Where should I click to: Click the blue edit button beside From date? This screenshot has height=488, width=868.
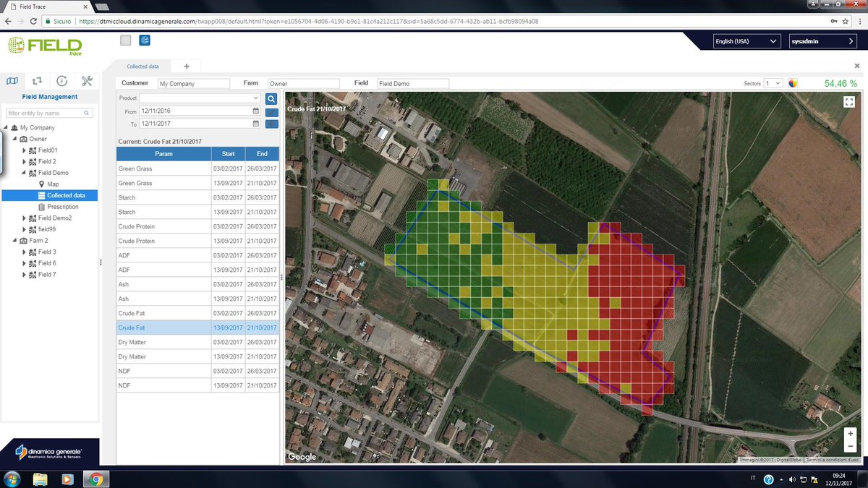[272, 111]
